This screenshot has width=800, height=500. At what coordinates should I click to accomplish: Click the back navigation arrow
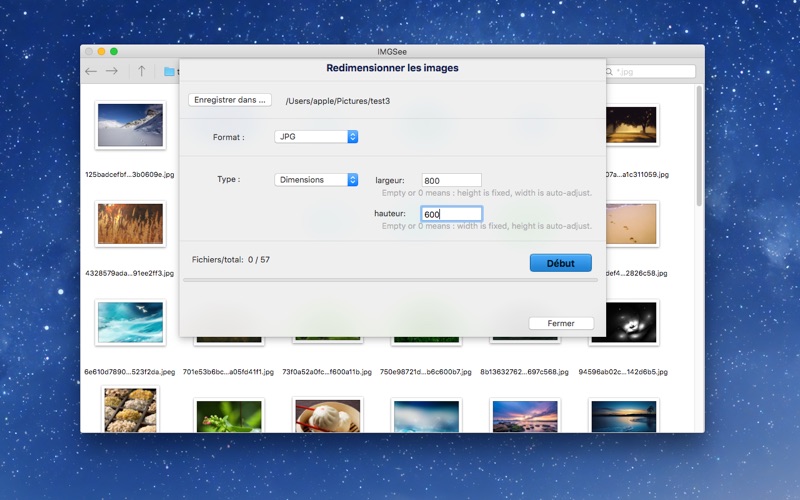[x=91, y=71]
